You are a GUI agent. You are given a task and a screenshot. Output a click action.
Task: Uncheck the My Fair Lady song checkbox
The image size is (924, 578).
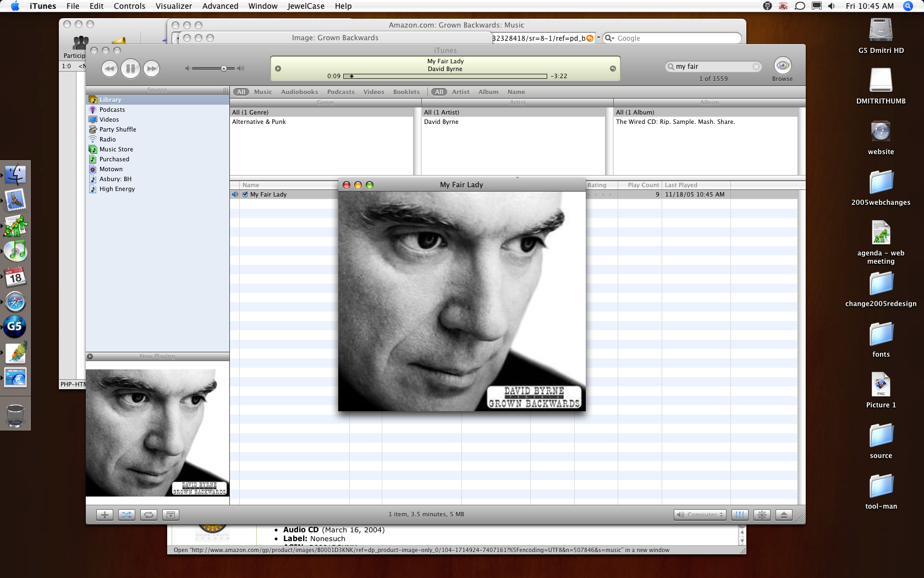click(x=245, y=194)
